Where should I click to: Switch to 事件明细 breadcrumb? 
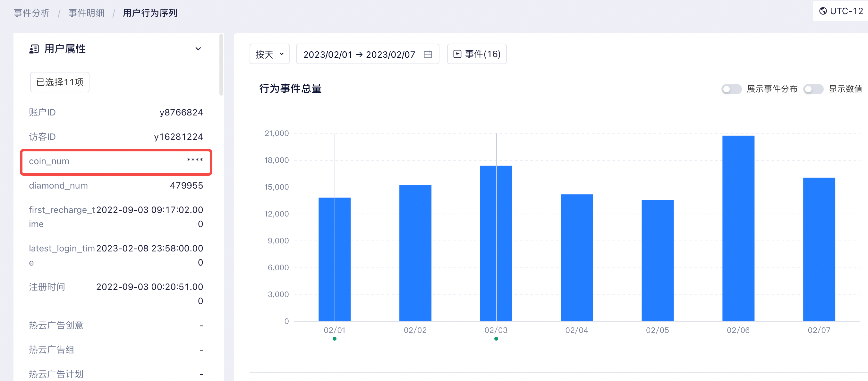[x=86, y=13]
